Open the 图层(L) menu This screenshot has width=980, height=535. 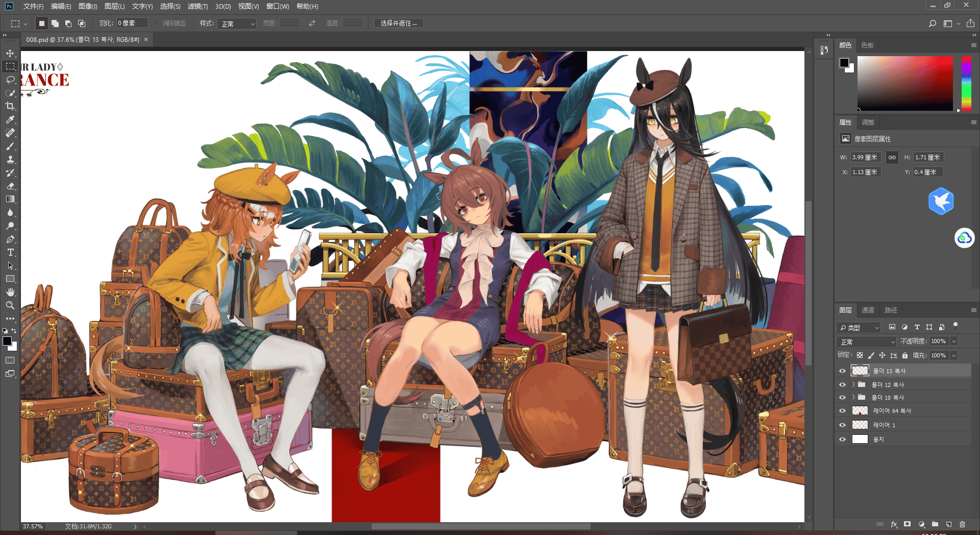(x=114, y=6)
